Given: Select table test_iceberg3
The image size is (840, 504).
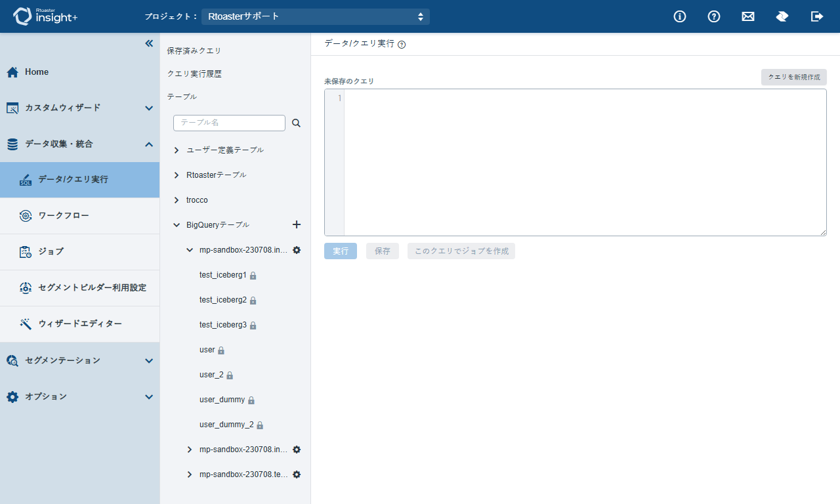Looking at the screenshot, I should 223,325.
